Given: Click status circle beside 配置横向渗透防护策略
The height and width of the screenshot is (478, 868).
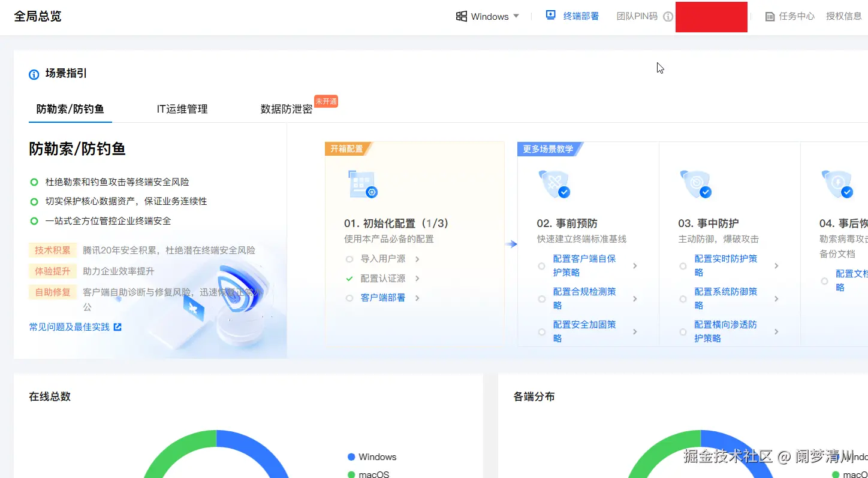Looking at the screenshot, I should coord(683,332).
